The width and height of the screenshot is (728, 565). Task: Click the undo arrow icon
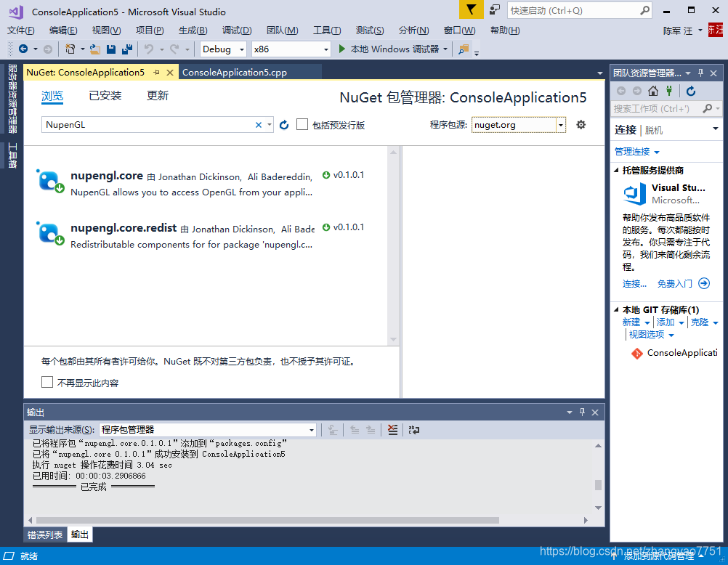(148, 49)
